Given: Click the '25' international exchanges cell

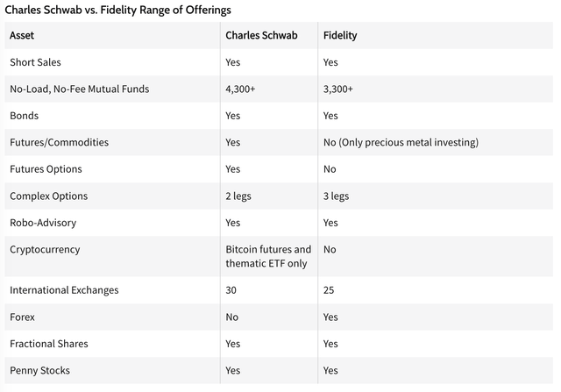Looking at the screenshot, I should pos(329,289).
